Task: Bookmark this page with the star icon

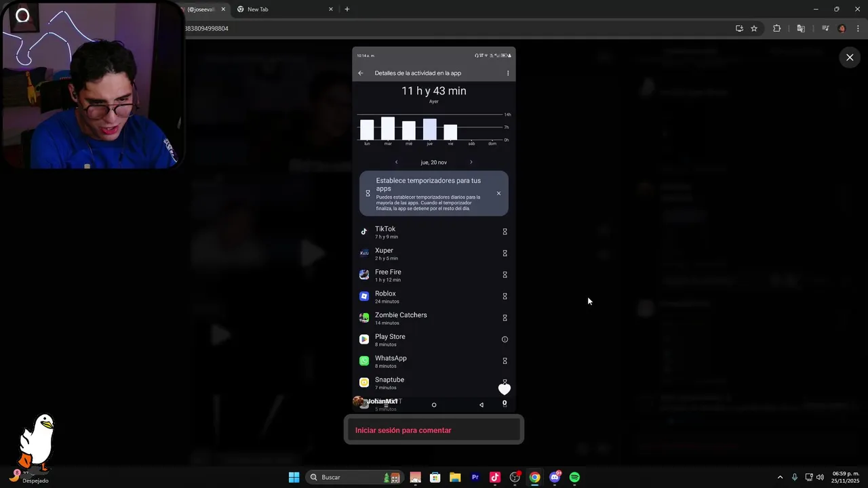Action: pyautogui.click(x=754, y=28)
